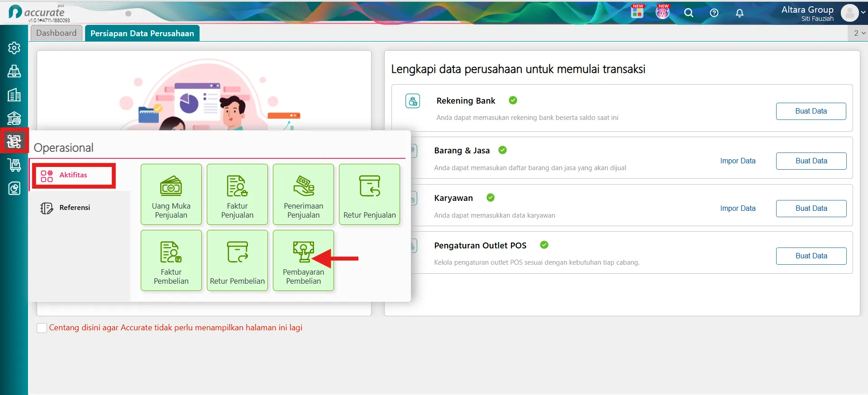The width and height of the screenshot is (868, 395).
Task: Switch to the Dashboard tab
Action: click(57, 33)
